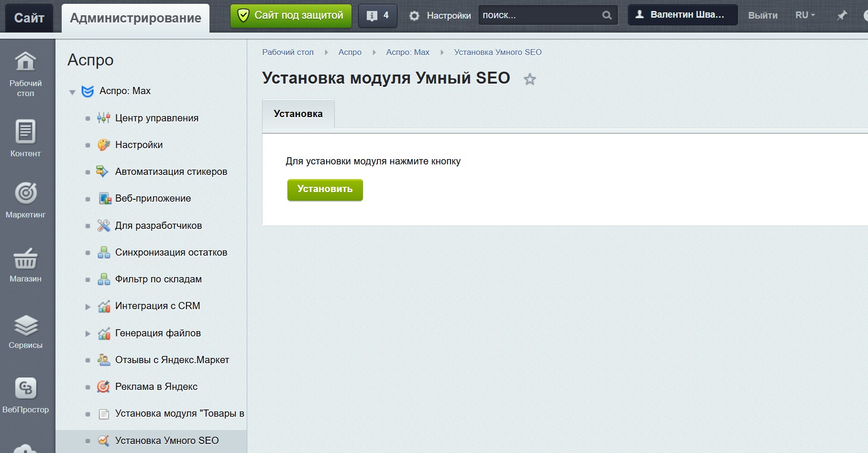Open the notifications counter showing 4
Image resolution: width=868 pixels, height=453 pixels.
point(377,15)
